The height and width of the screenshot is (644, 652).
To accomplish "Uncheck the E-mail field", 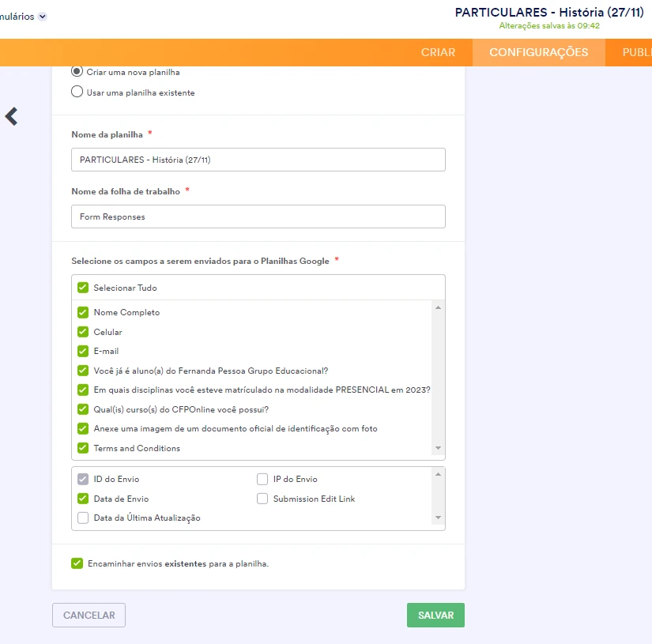I will 82,352.
